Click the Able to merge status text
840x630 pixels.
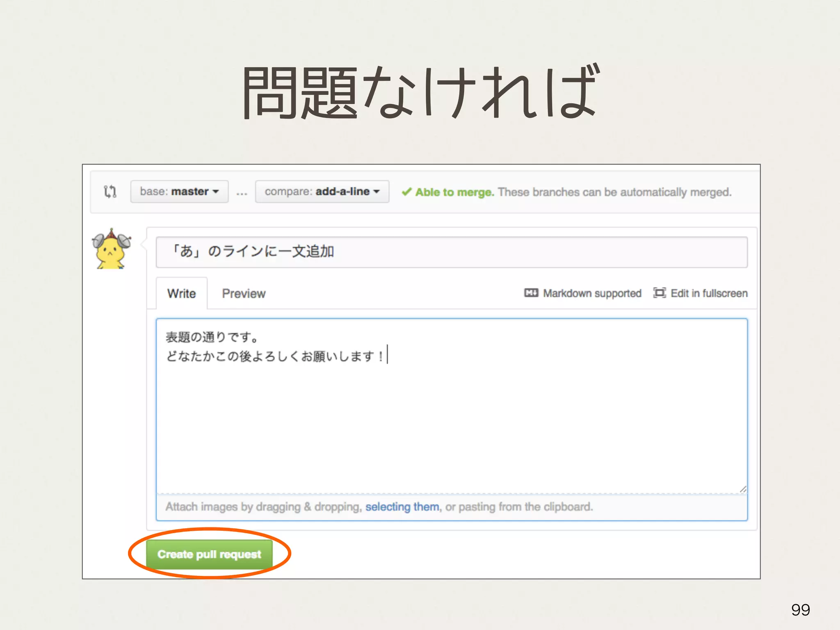[454, 192]
